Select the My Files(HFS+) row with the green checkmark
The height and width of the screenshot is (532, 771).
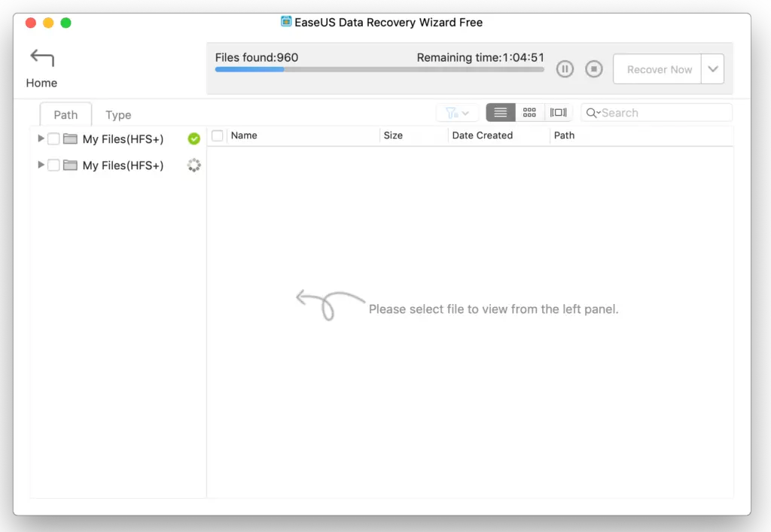coord(118,139)
